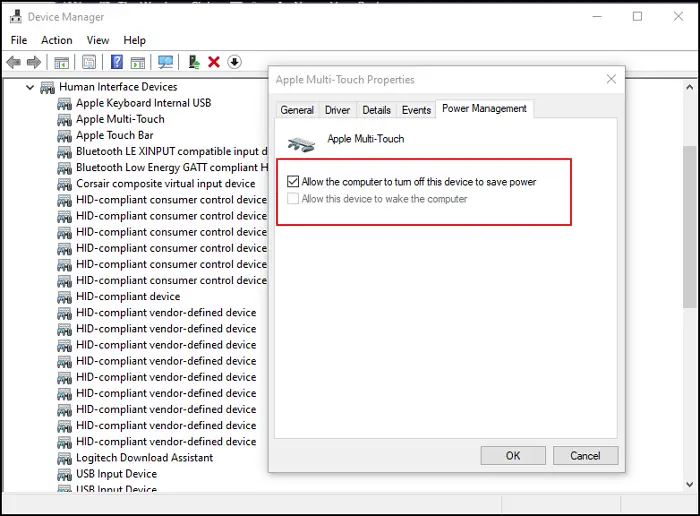
Task: Click the device tree vertical scrollbar thumb
Action: click(690, 227)
